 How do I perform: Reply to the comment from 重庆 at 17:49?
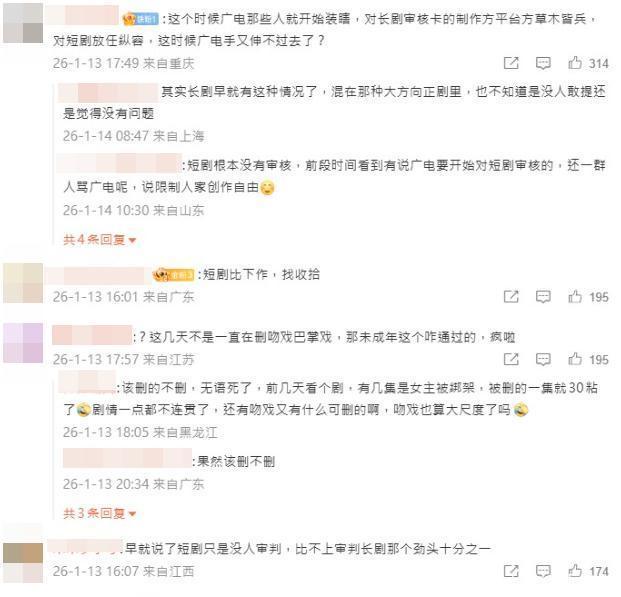[543, 63]
